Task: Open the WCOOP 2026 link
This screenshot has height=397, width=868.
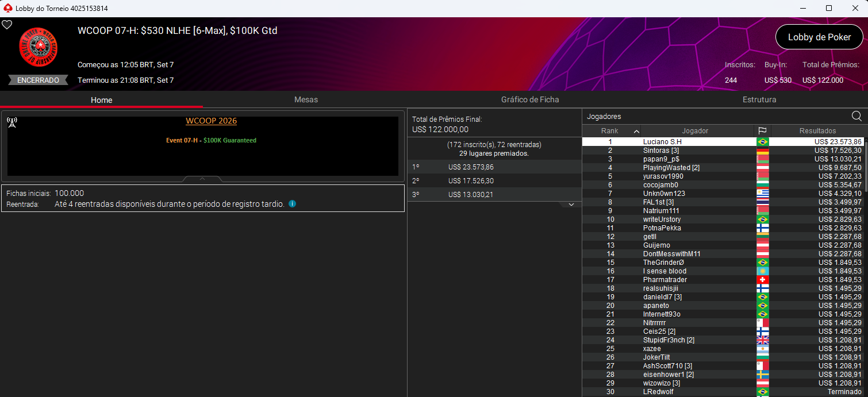Action: 211,121
